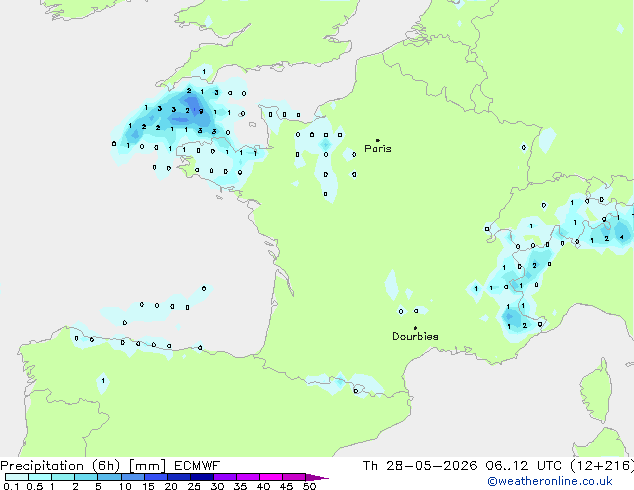
Task: Click the "(12+216)" forecast offset text
Action: (602, 466)
